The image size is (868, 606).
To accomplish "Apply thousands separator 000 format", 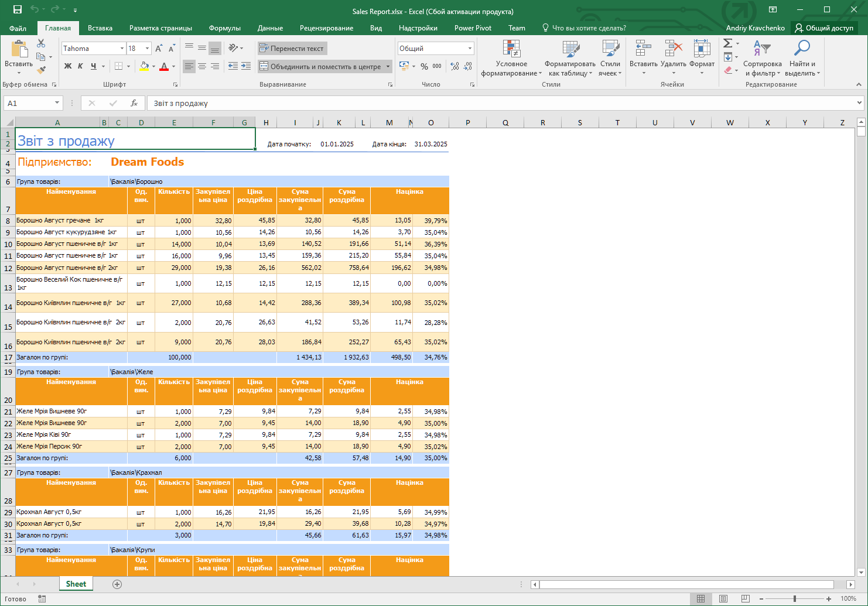I will [x=437, y=66].
